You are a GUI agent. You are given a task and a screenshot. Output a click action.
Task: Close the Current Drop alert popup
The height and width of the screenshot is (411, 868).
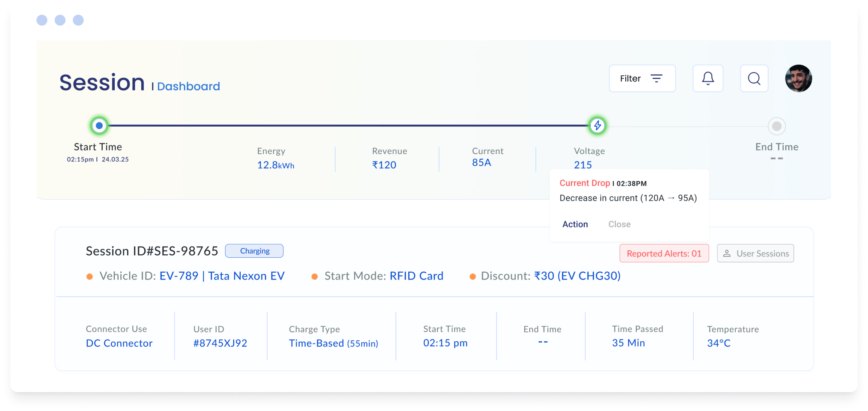[619, 224]
